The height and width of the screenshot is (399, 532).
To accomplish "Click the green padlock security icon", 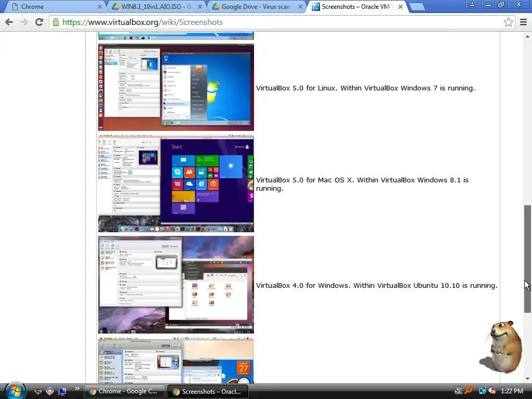I will pos(56,22).
